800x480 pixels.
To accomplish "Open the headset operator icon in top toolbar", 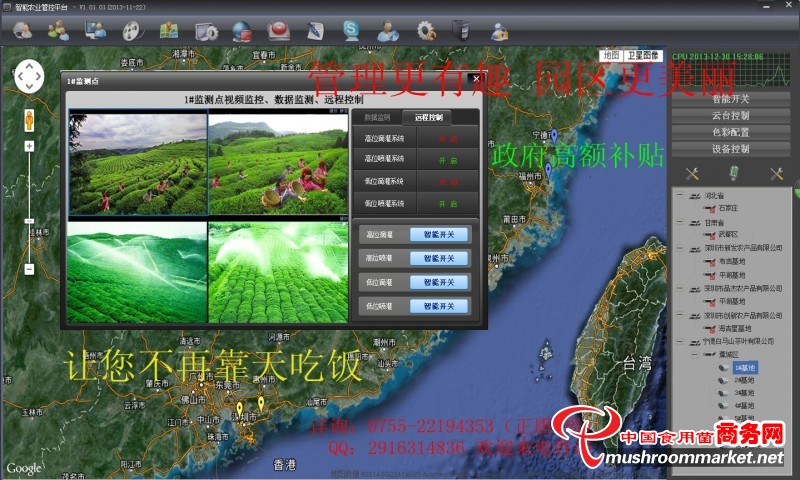I will click(22, 31).
